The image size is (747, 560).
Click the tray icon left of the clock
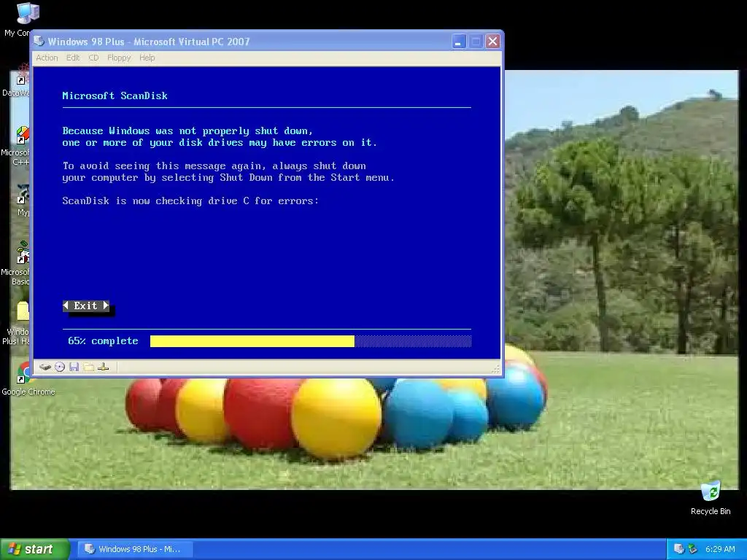[693, 549]
